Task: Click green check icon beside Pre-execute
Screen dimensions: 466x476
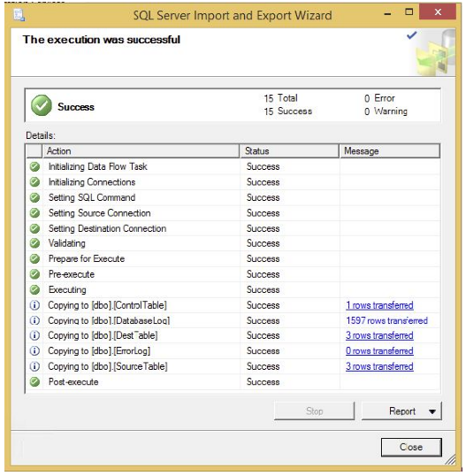Action: tap(34, 274)
